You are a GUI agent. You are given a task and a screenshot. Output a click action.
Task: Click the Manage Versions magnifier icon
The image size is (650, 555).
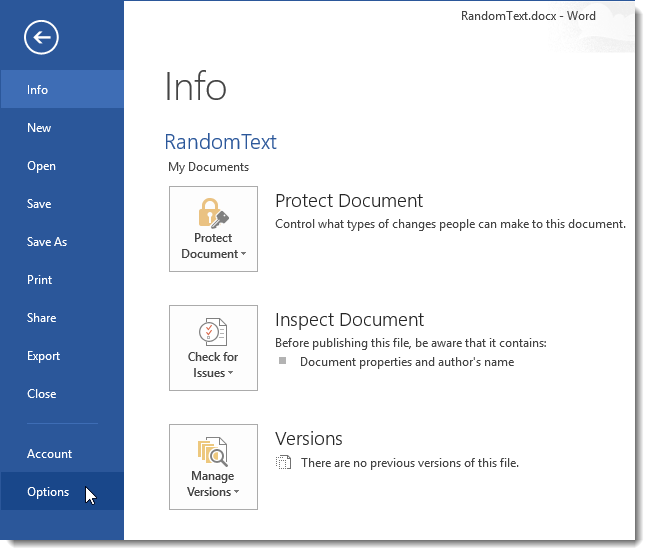(213, 452)
